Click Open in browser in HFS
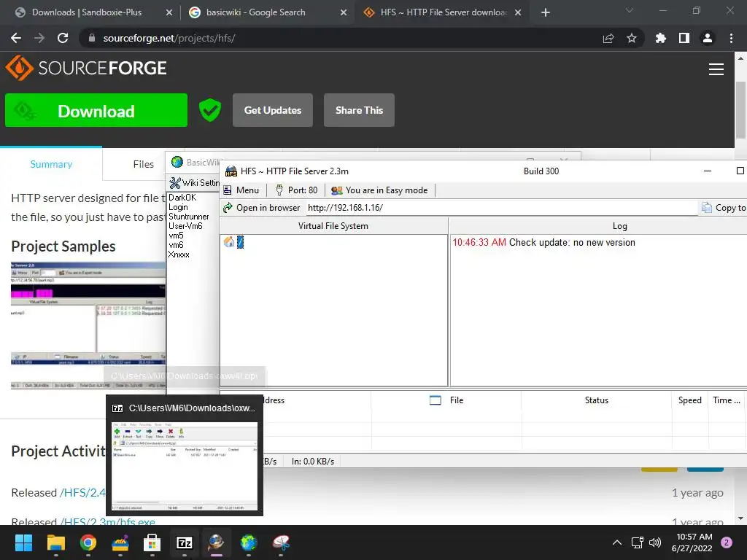This screenshot has height=560, width=747. click(262, 208)
